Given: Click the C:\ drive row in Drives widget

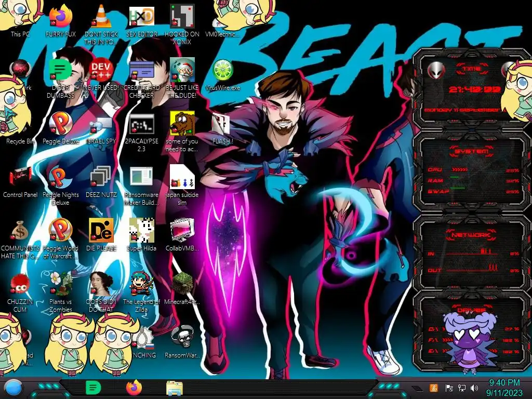Looking at the screenshot, I should (473, 329).
